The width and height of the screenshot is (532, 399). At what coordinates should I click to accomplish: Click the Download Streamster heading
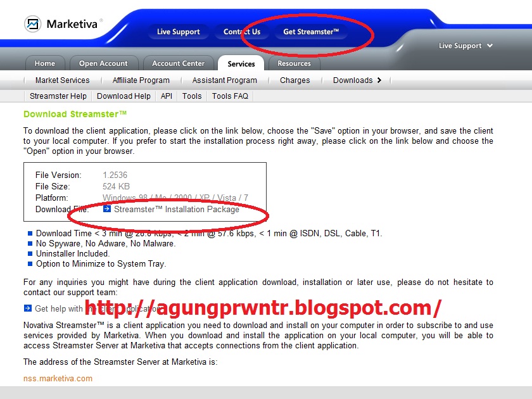tap(75, 114)
